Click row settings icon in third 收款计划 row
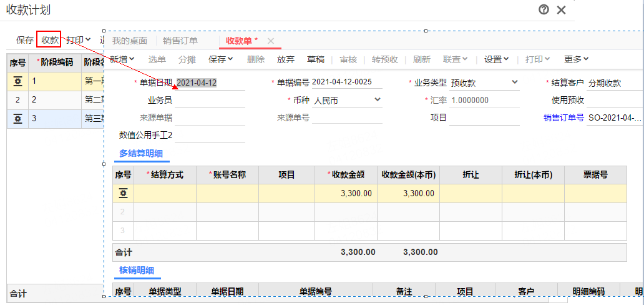 pos(17,119)
